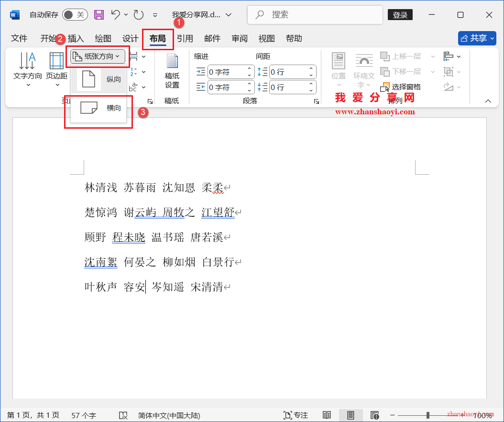The image size is (504, 422).
Task: Open paragraph dialog launcher
Action: 317,101
